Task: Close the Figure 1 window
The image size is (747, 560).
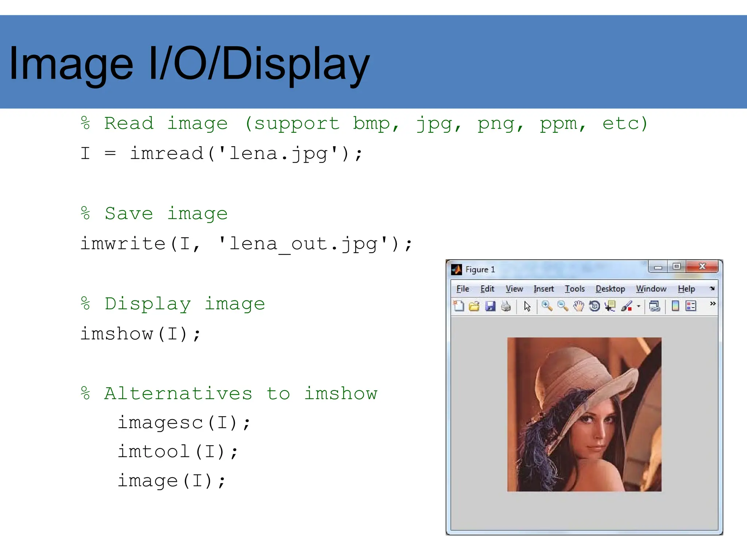Action: click(702, 267)
